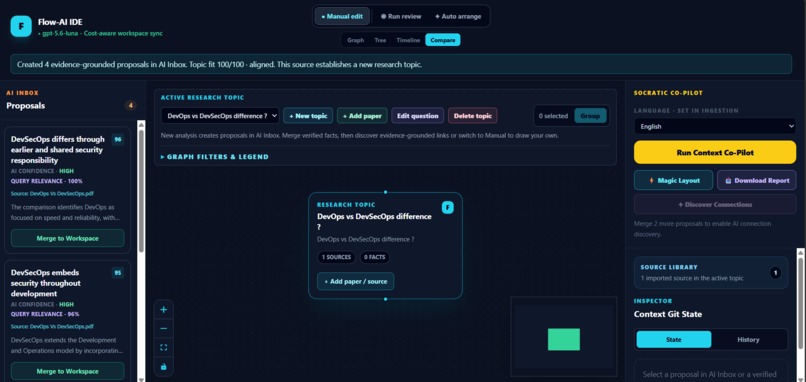This screenshot has width=806, height=382.
Task: Click the Download Report button
Action: pyautogui.click(x=757, y=180)
